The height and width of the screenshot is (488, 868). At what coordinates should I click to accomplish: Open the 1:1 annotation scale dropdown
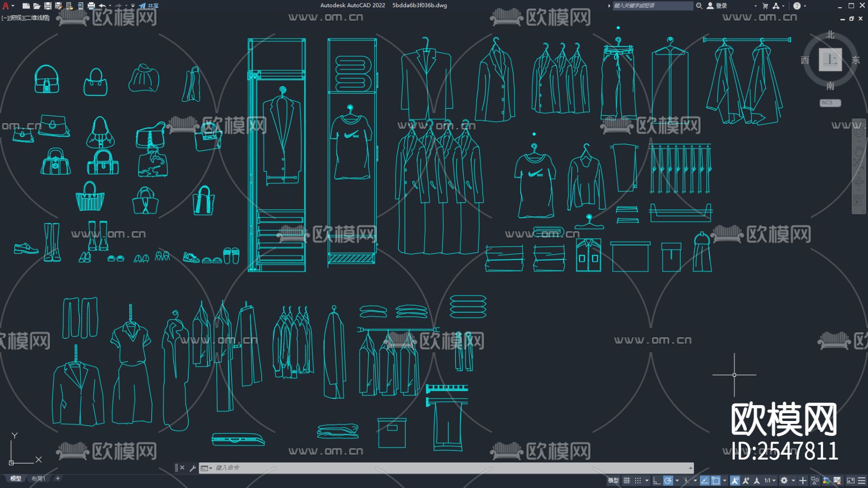click(x=770, y=480)
